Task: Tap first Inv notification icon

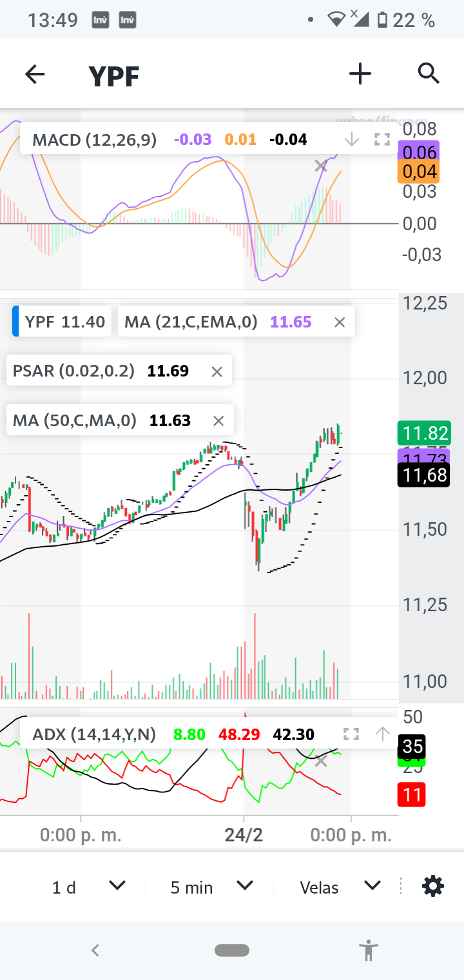Action: pyautogui.click(x=100, y=20)
